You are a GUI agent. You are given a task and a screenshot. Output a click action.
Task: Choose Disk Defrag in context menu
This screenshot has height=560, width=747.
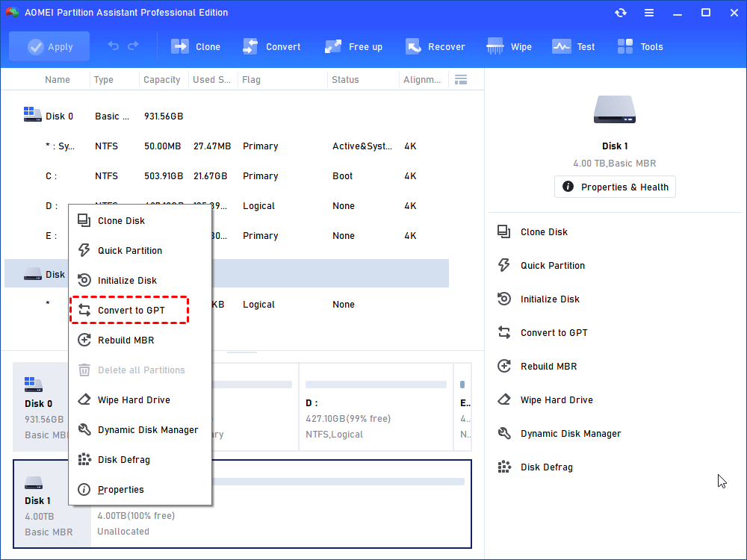pyautogui.click(x=140, y=460)
